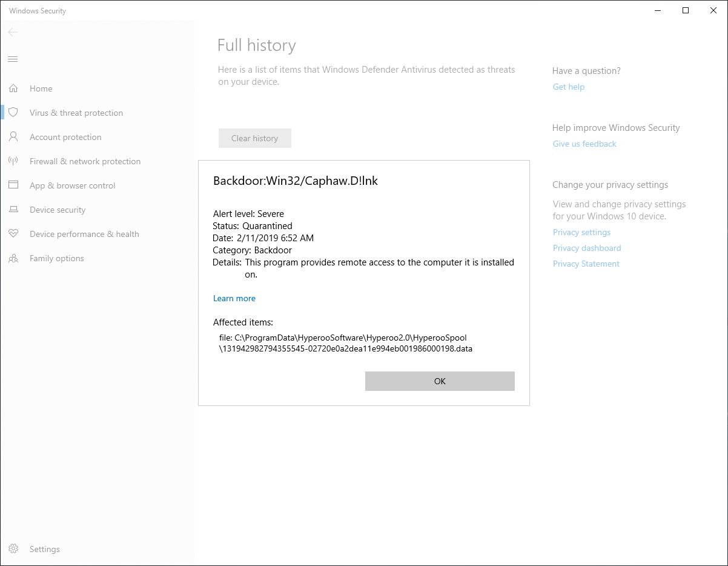Click the Virus & threat protection shield icon
The height and width of the screenshot is (566, 728).
[13, 113]
